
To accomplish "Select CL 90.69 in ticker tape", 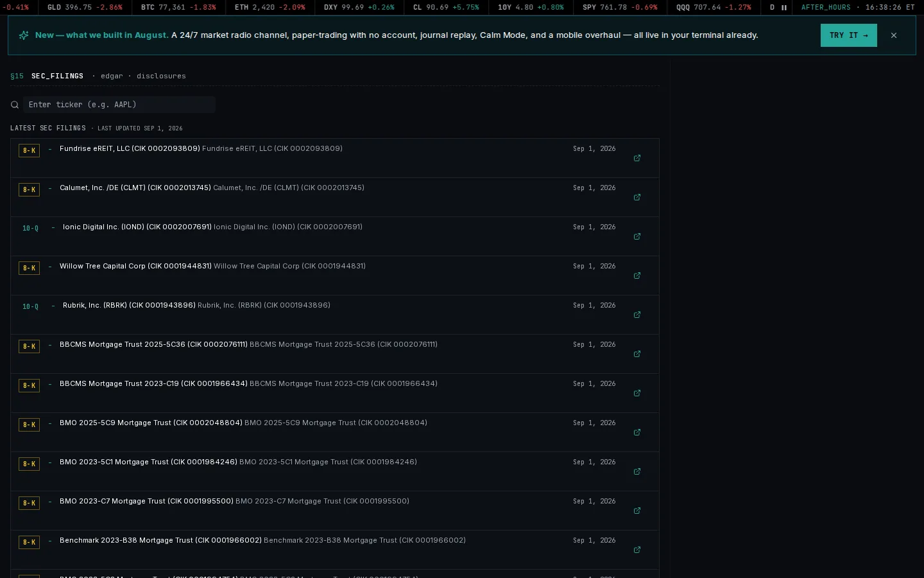I will coord(446,8).
